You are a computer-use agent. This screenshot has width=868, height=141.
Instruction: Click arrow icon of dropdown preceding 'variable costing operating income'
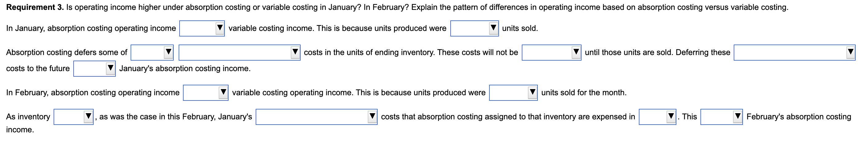(223, 92)
